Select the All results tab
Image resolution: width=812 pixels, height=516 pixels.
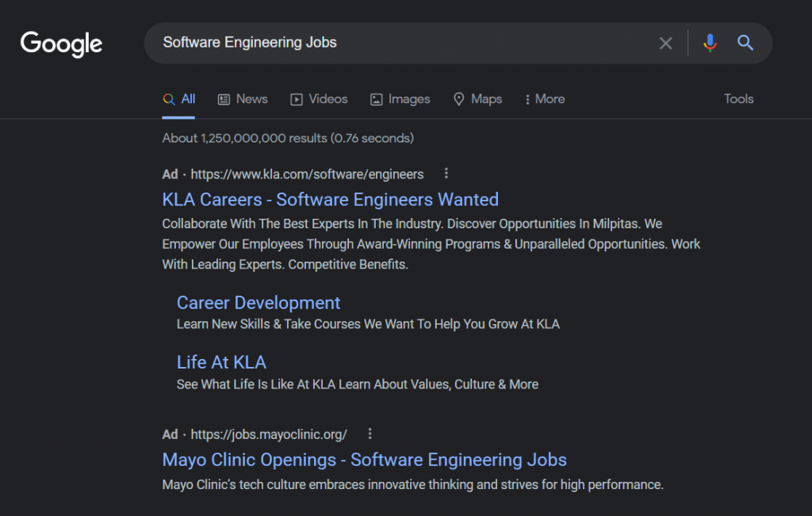pos(178,99)
